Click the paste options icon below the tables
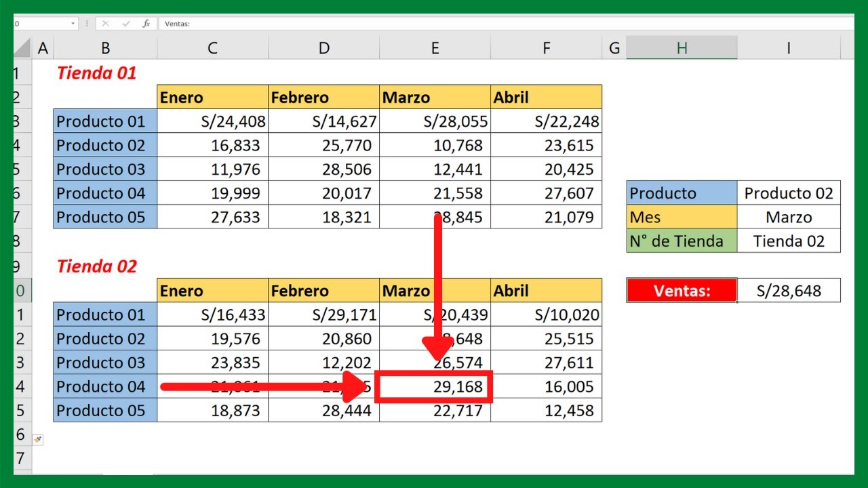The width and height of the screenshot is (868, 488). pos(38,439)
